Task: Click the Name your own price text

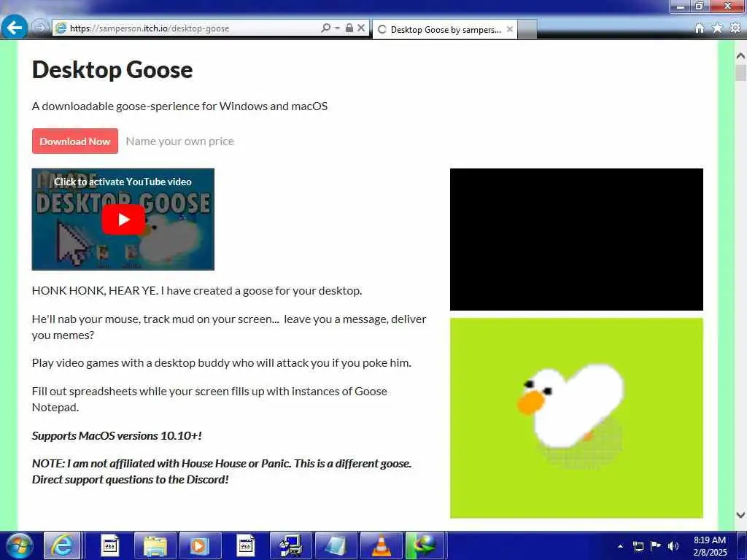Action: pos(179,141)
